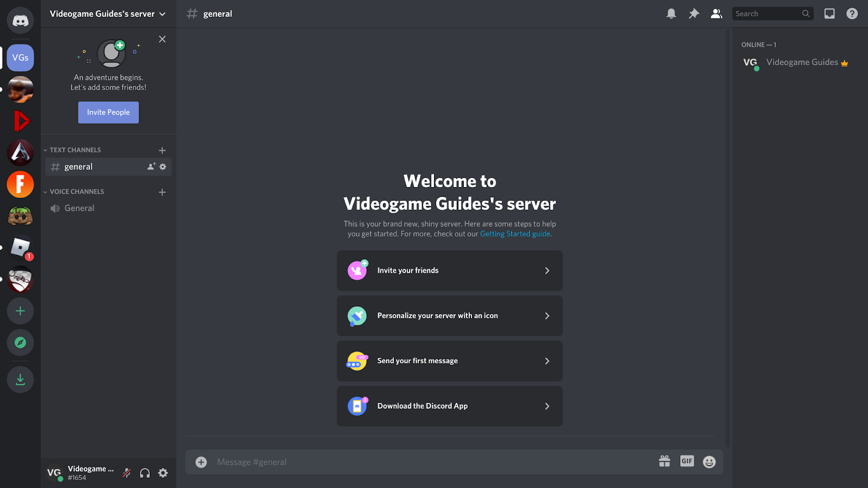Toggle the member list icon
Image resolution: width=868 pixels, height=488 pixels.
point(716,14)
